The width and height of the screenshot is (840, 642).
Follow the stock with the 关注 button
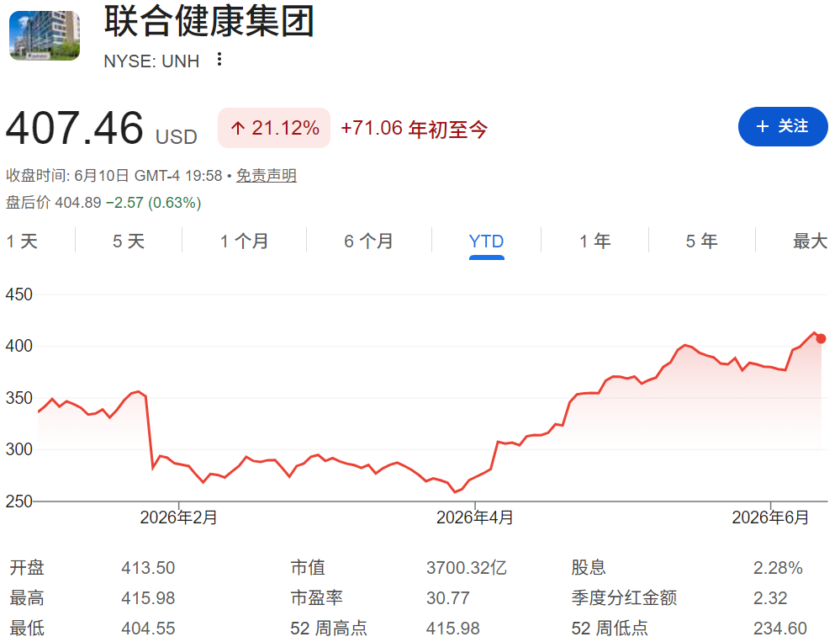pos(783,126)
